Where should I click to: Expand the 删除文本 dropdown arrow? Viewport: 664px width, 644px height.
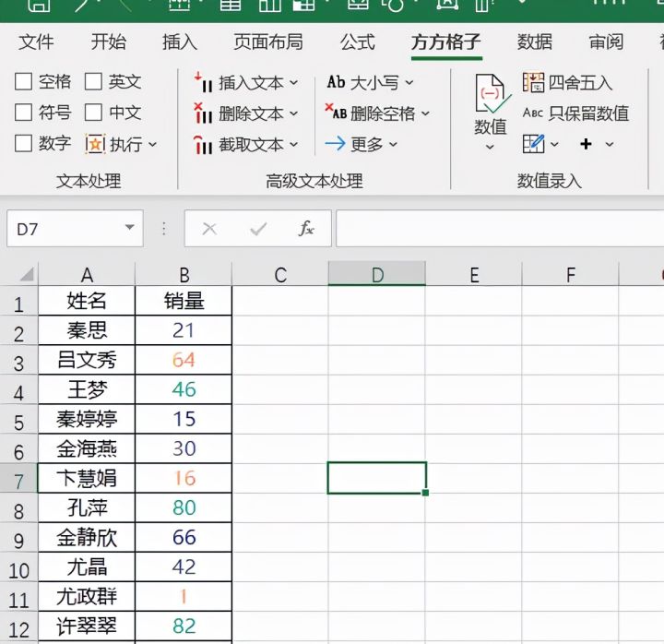tap(294, 113)
